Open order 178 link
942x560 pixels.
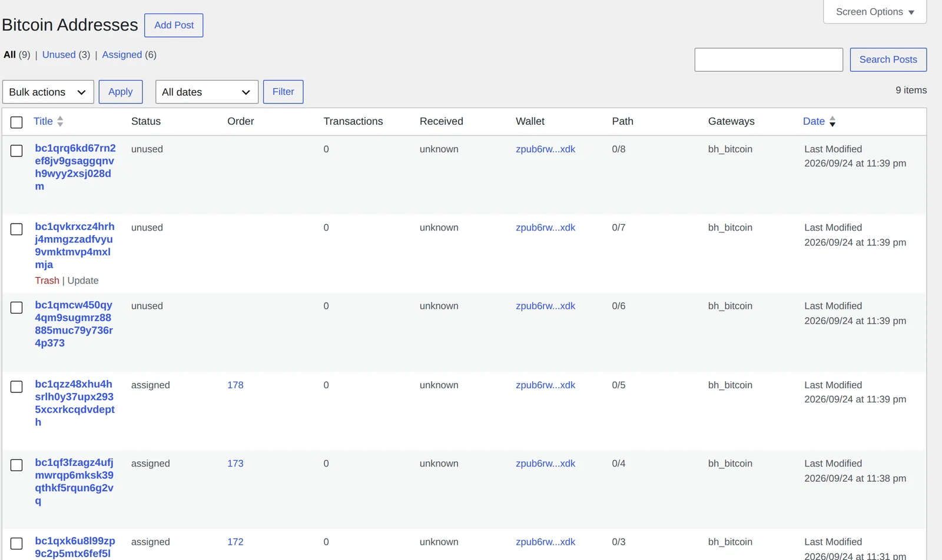pyautogui.click(x=235, y=385)
